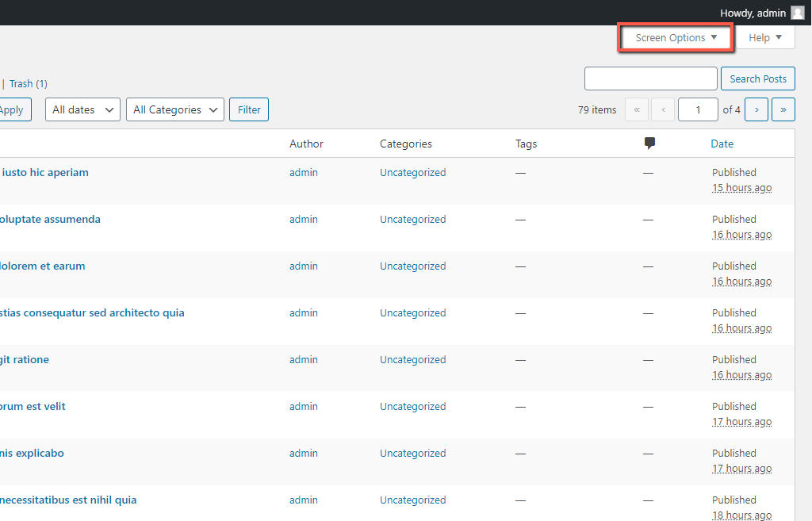Click Uncategorized in 'iusto hic aperiam' row

tap(412, 172)
